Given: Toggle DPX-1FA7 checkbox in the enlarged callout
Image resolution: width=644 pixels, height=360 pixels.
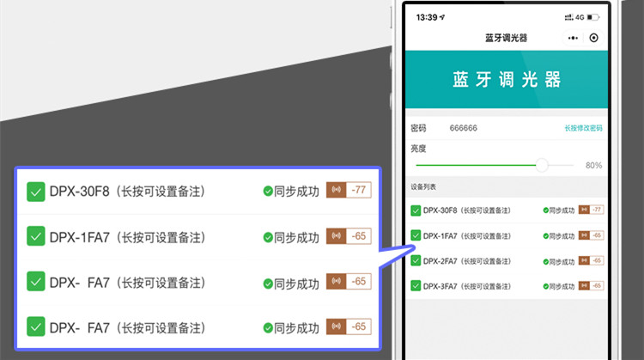Looking at the screenshot, I should click(36, 236).
